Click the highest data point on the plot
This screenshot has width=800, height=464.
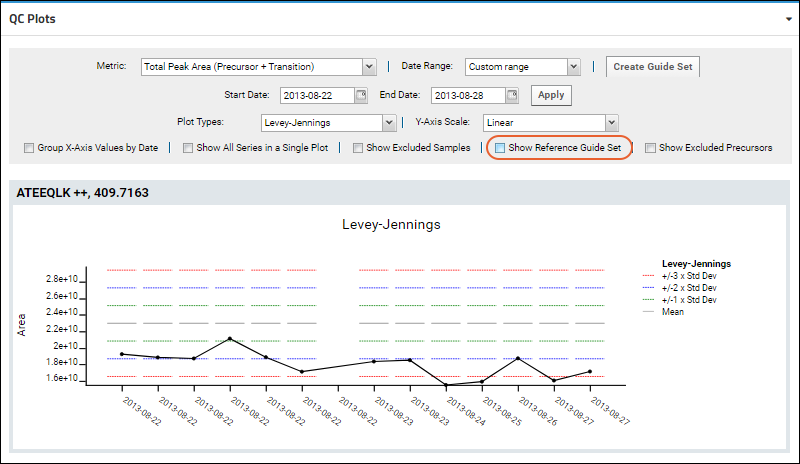(230, 338)
